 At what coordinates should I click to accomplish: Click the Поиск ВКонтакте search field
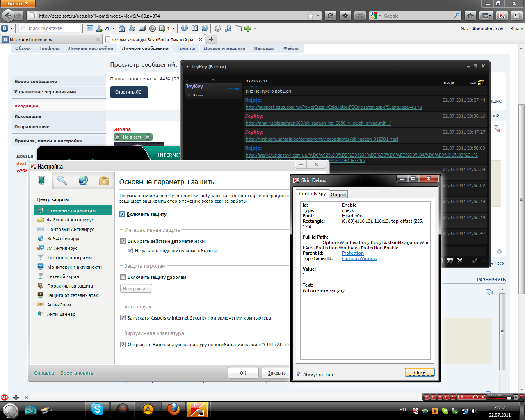pos(49,28)
